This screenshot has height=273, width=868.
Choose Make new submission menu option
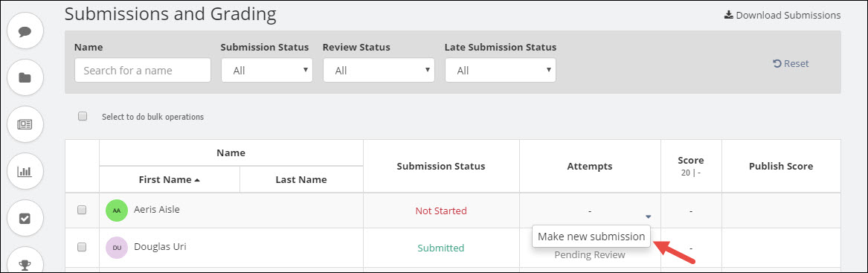591,237
